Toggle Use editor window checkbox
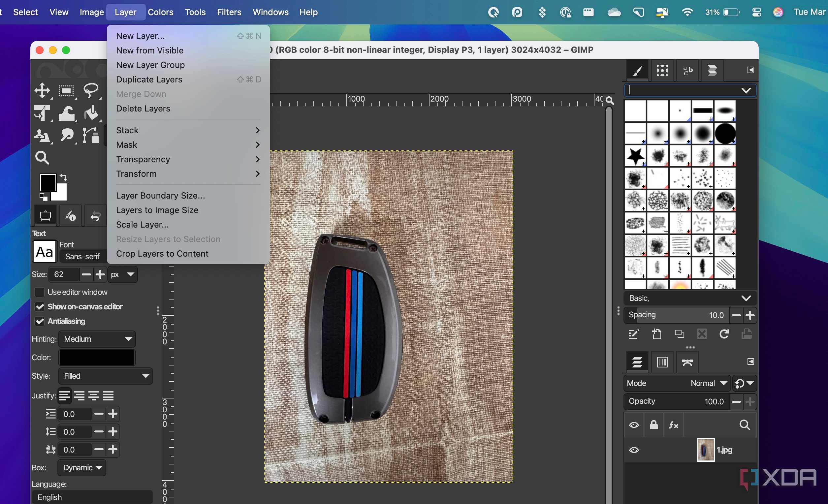Screen dimensions: 828x504 click(x=40, y=292)
